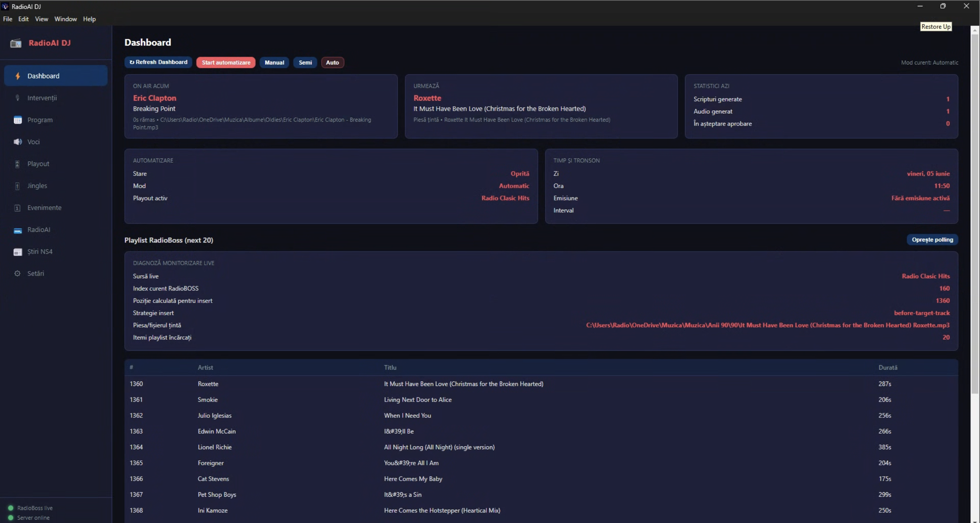Open the Evenimente section
Image resolution: width=980 pixels, height=523 pixels.
(x=56, y=208)
